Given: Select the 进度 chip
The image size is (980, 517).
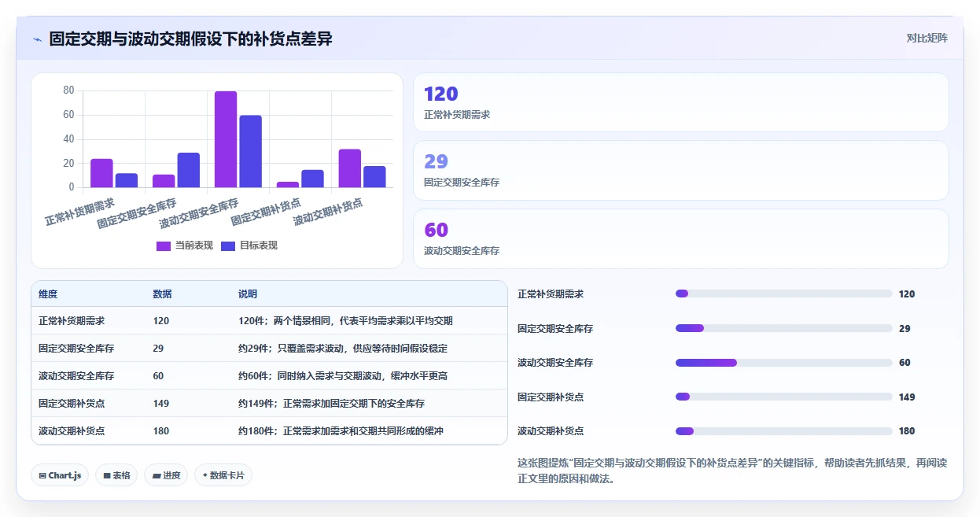Looking at the screenshot, I should tap(166, 475).
